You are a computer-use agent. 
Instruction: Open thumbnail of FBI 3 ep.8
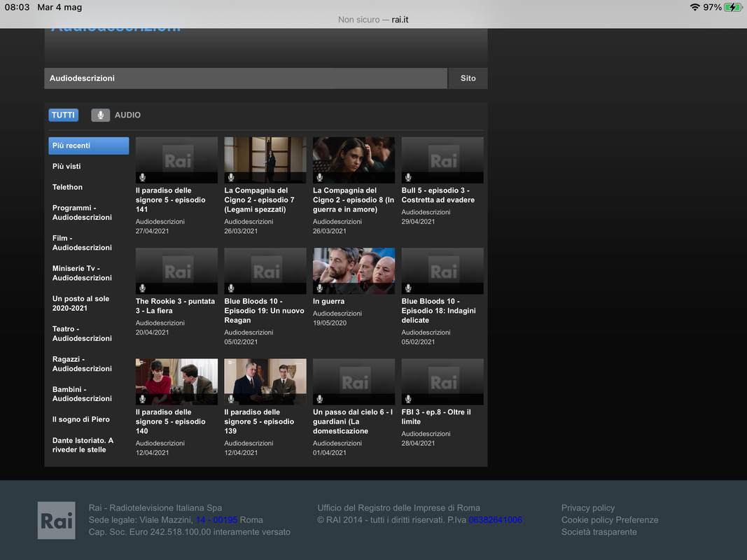pyautogui.click(x=442, y=382)
